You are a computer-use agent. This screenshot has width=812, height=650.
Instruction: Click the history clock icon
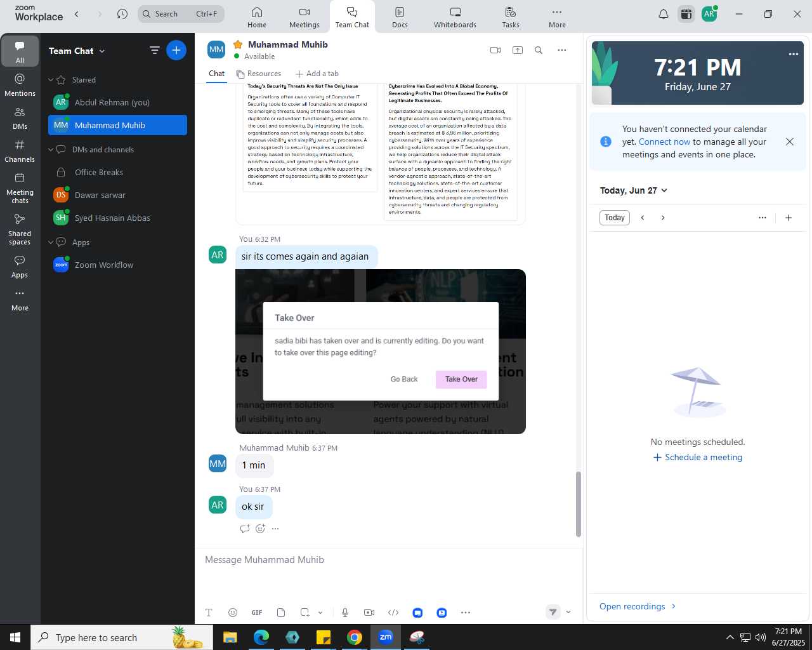[122, 14]
